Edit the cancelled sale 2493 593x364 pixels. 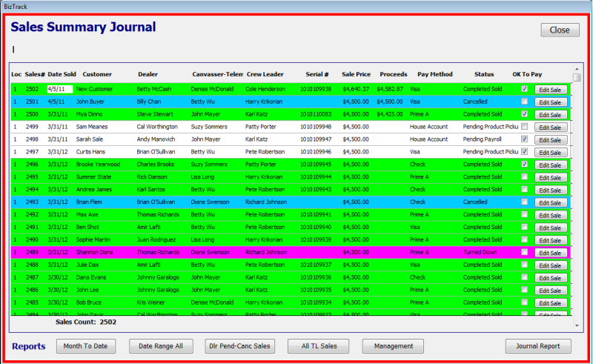(x=551, y=203)
